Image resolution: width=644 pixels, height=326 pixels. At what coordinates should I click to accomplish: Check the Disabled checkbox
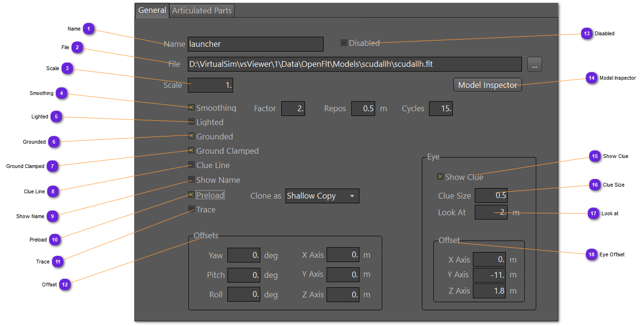point(344,43)
